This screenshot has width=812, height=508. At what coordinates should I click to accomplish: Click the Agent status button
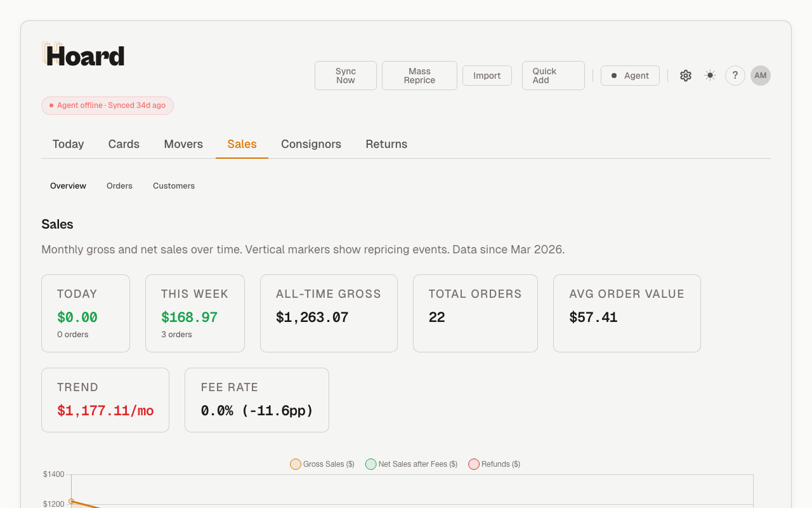coord(630,76)
